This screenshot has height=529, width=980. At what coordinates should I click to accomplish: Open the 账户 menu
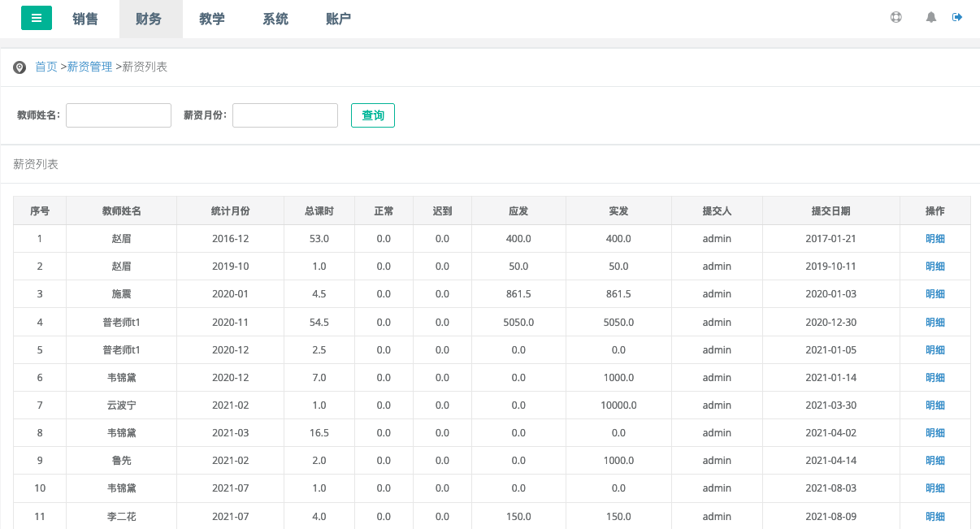click(x=339, y=19)
